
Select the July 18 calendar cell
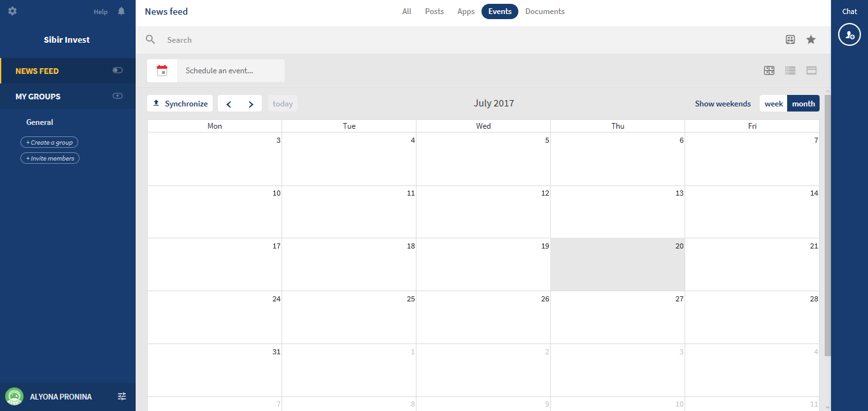[x=349, y=264]
